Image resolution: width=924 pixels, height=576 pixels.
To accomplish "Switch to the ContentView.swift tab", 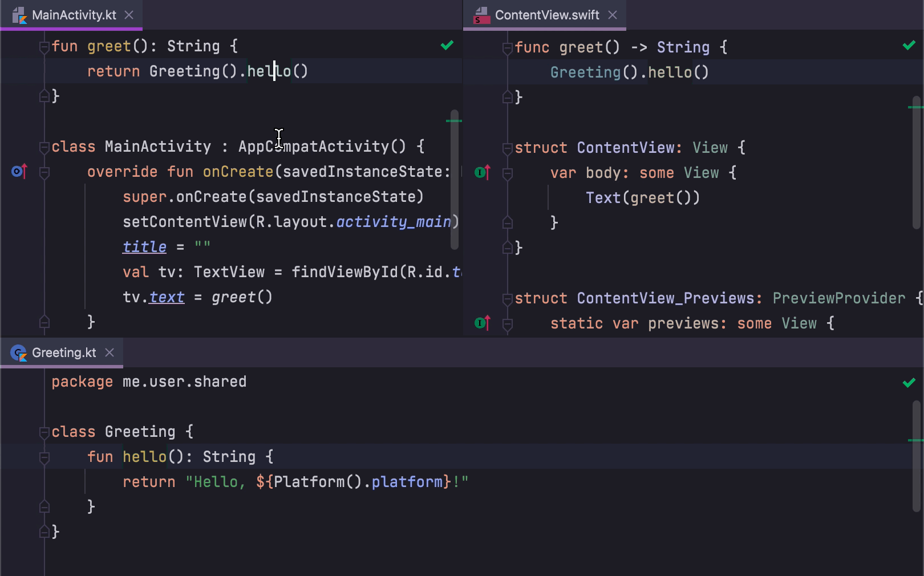I will point(545,15).
